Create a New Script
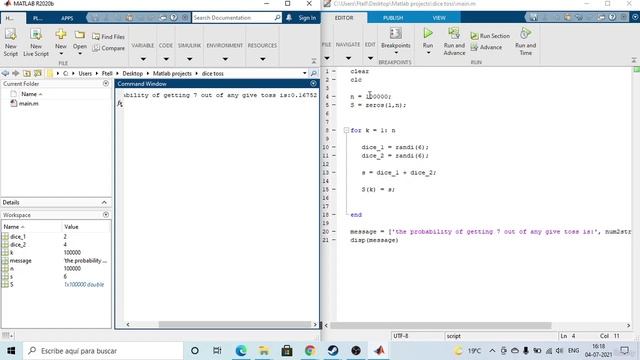Image resolution: width=640 pixels, height=360 pixels. (x=11, y=42)
